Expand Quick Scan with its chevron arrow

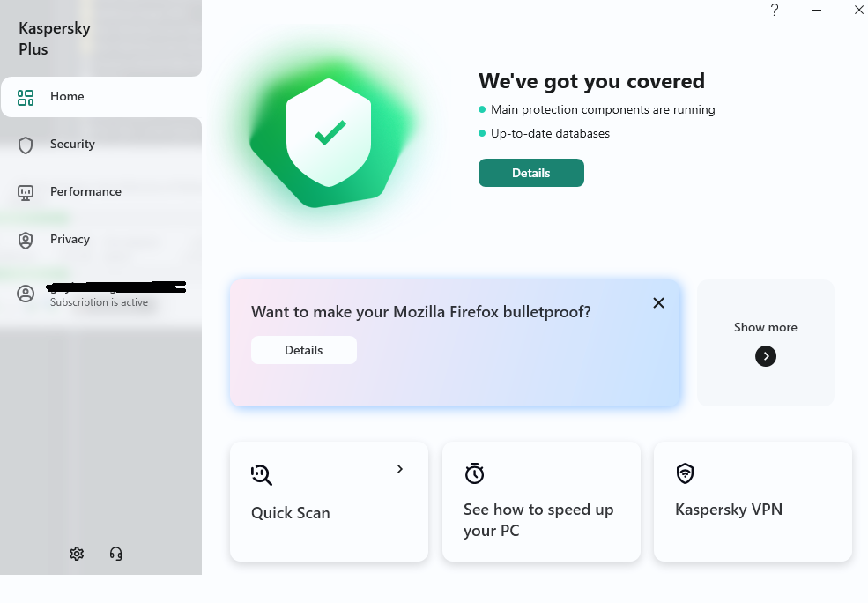coord(399,469)
